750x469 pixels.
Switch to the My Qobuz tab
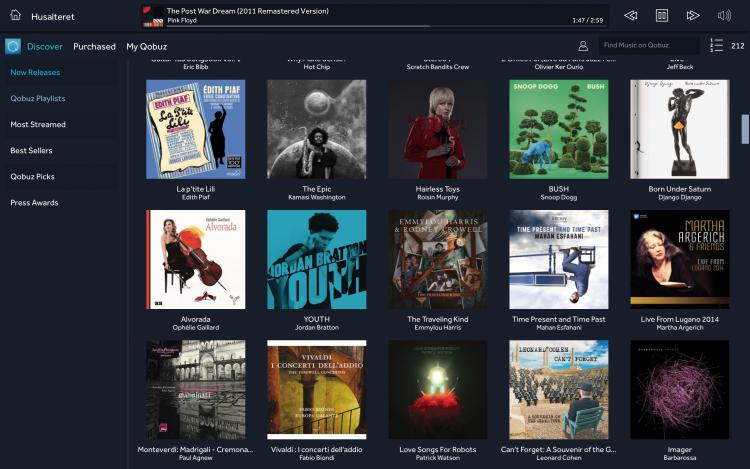[x=146, y=46]
